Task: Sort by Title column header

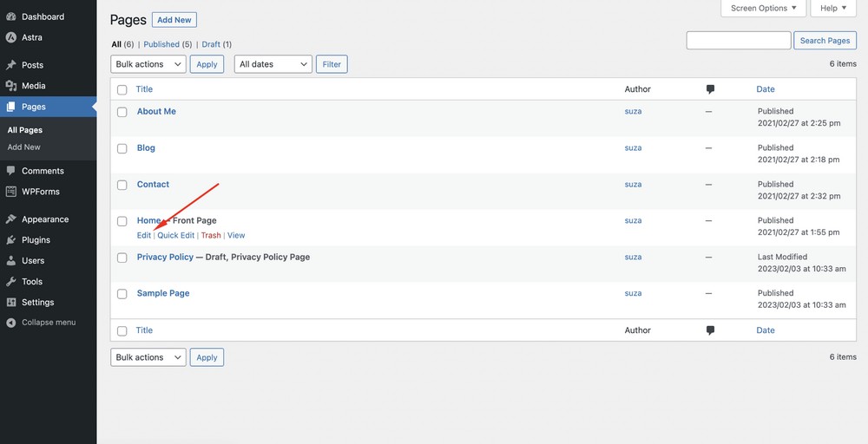Action: [144, 89]
